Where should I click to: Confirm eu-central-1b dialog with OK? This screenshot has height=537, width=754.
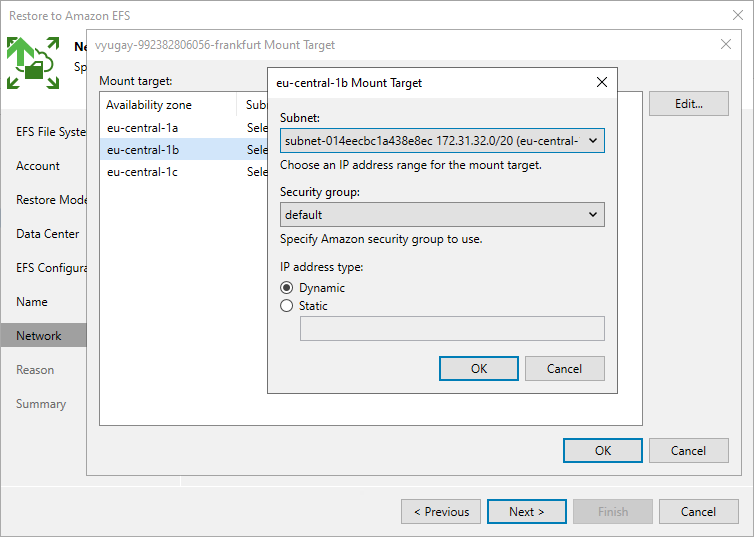click(x=478, y=369)
